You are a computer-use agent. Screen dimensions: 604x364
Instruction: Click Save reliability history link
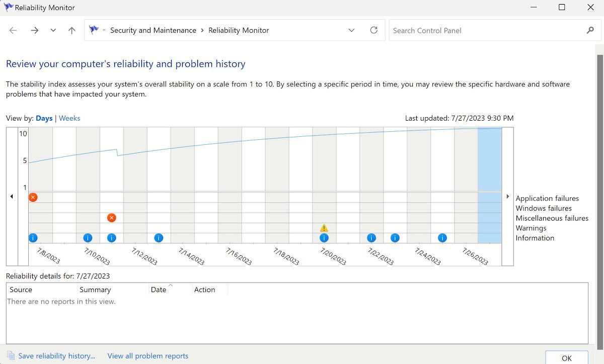[56, 356]
